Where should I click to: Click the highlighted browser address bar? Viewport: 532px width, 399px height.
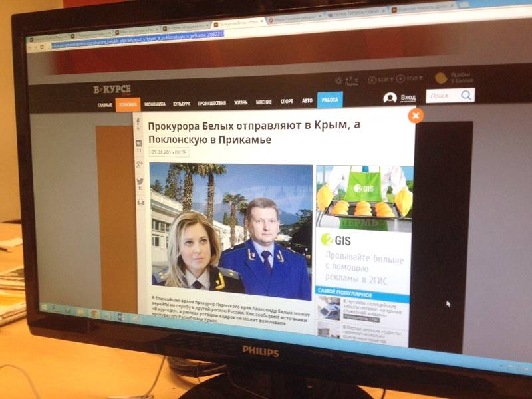click(x=138, y=39)
